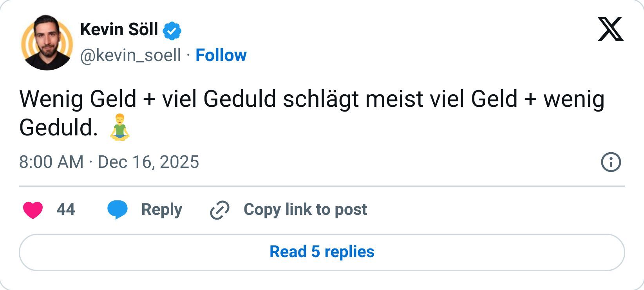This screenshot has width=644, height=290.
Task: Click the display name Kevin Söll
Action: [x=119, y=29]
